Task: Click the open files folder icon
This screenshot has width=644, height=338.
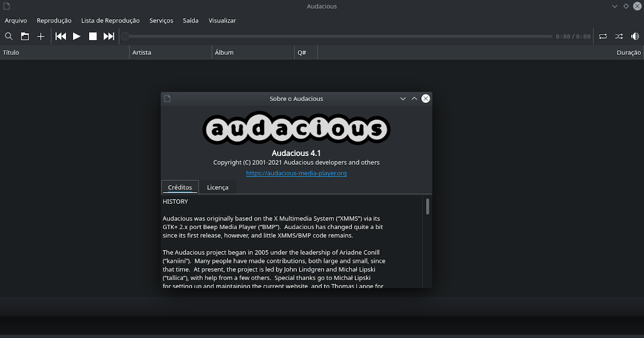Action: pos(25,36)
